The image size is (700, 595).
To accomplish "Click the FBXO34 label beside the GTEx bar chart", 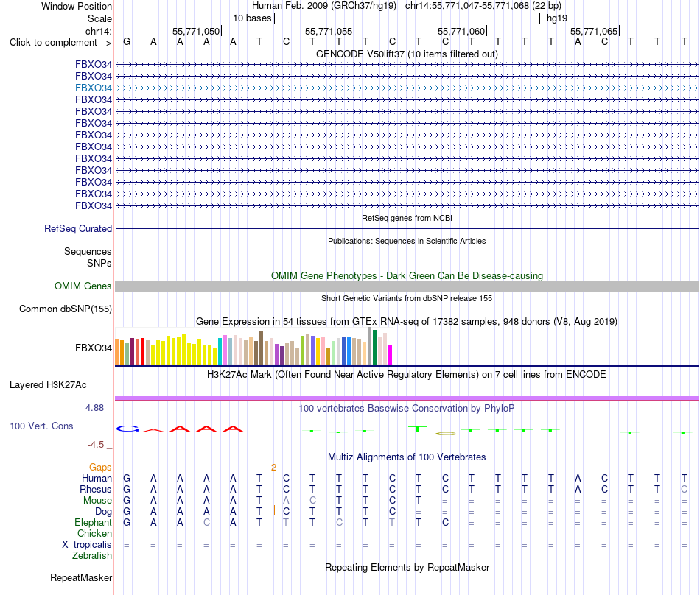I will [94, 348].
